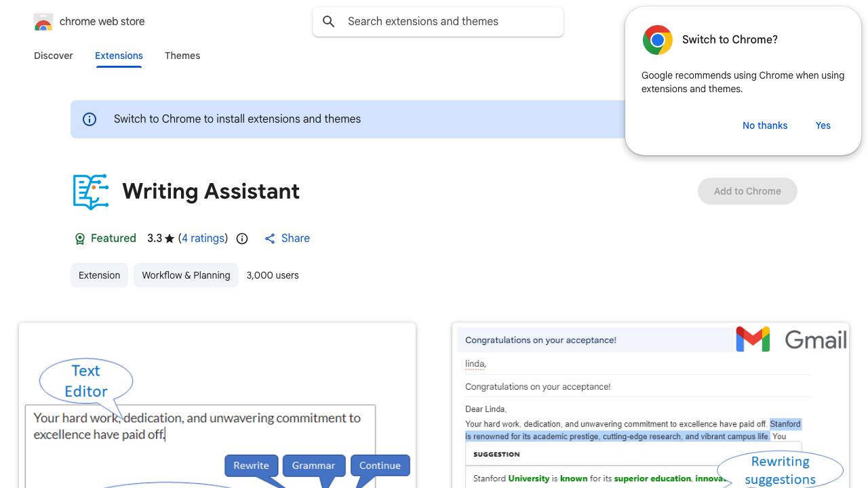868x488 pixels.
Task: Click the info icon in the blue banner
Action: (90, 119)
